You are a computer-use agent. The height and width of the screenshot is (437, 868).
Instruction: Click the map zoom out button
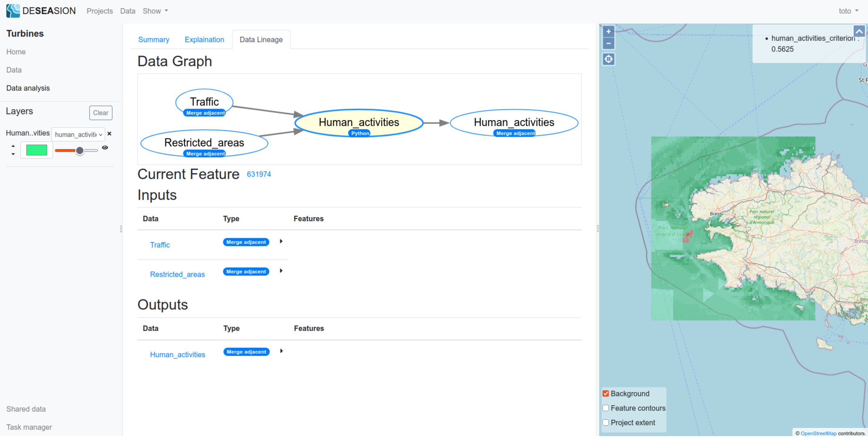(x=608, y=44)
